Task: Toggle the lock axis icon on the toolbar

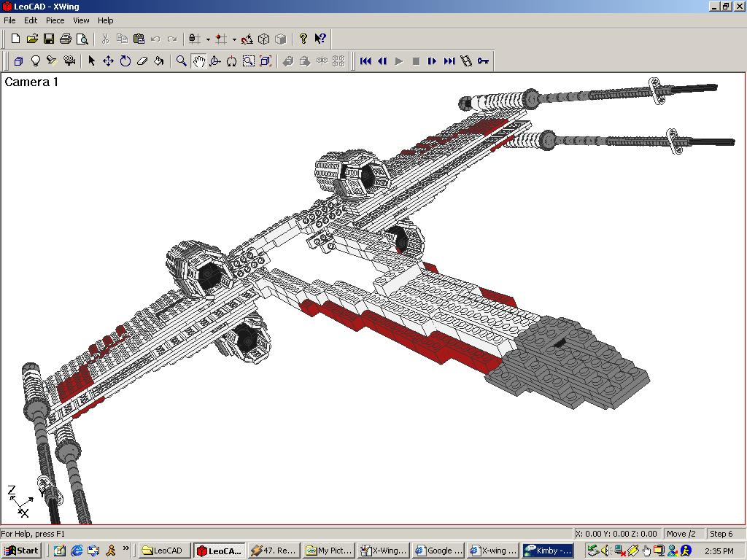Action: click(193, 39)
